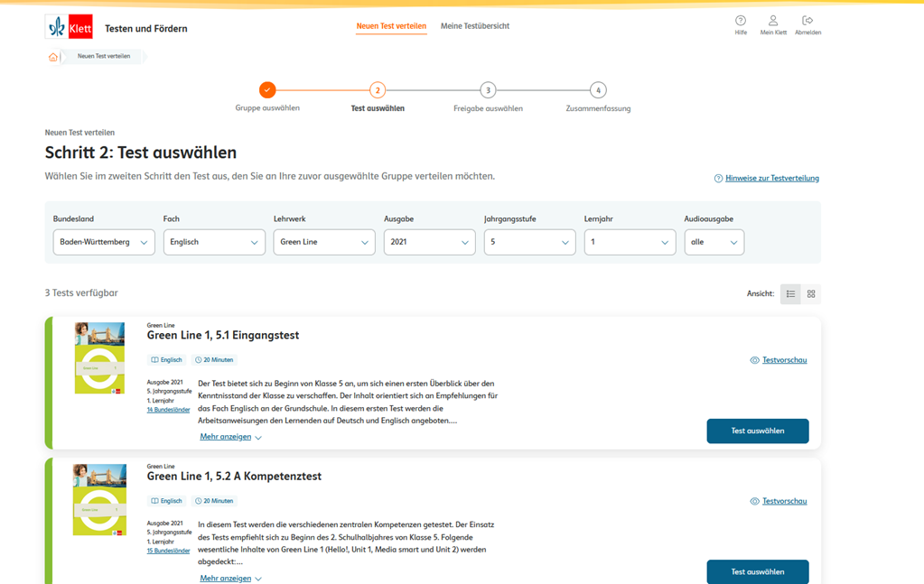
Task: Click completed step 1 checkmark circle
Action: click(267, 90)
